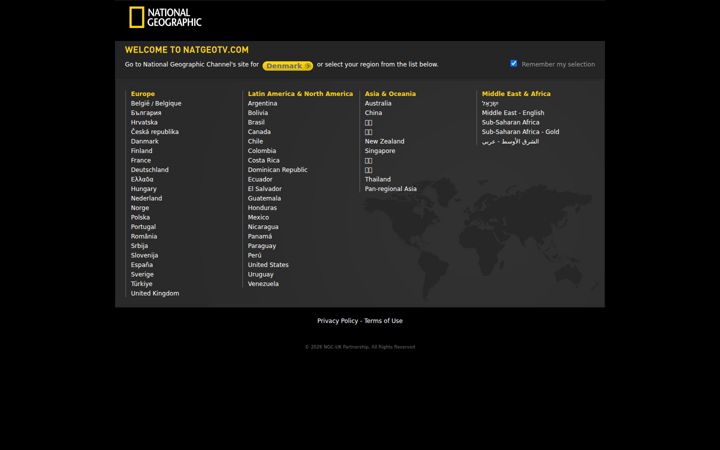Open Nicaragua link
The image size is (720, 450).
click(263, 227)
